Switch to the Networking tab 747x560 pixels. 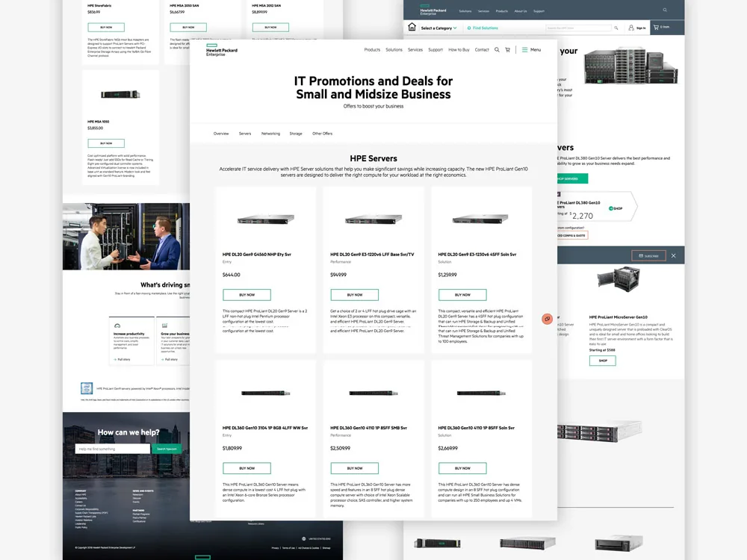tap(270, 134)
